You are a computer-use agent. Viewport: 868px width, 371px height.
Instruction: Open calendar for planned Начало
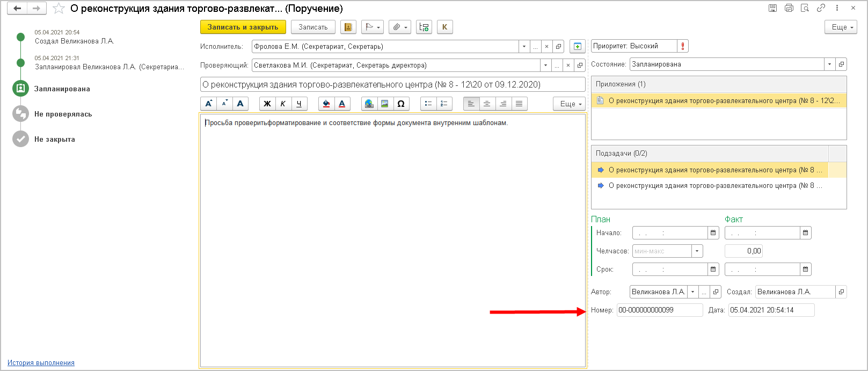713,233
